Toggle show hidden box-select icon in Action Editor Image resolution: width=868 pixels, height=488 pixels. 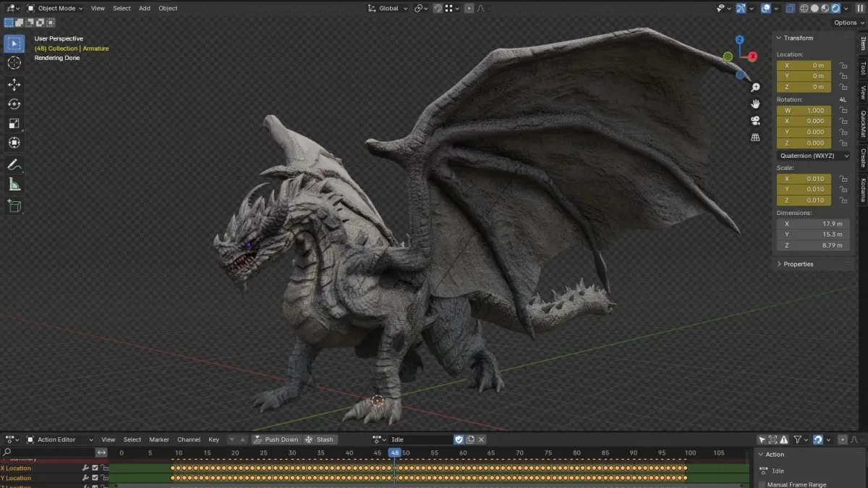(x=773, y=439)
